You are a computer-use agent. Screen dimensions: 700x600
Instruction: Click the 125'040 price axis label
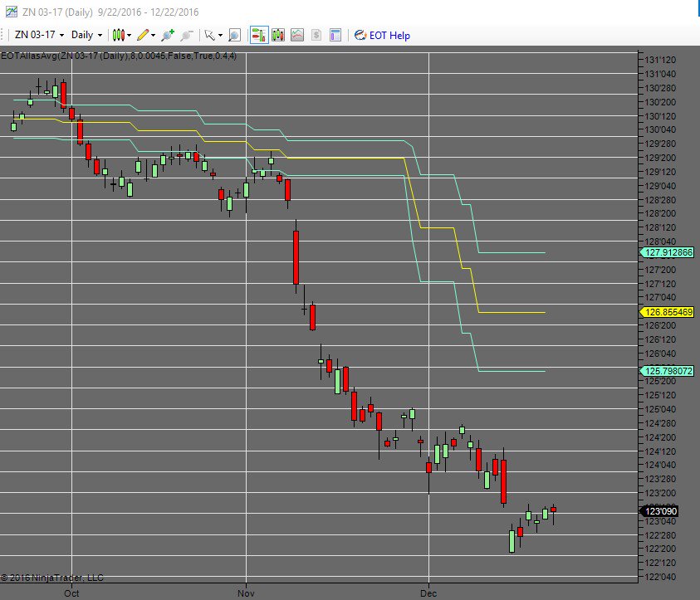pos(660,409)
